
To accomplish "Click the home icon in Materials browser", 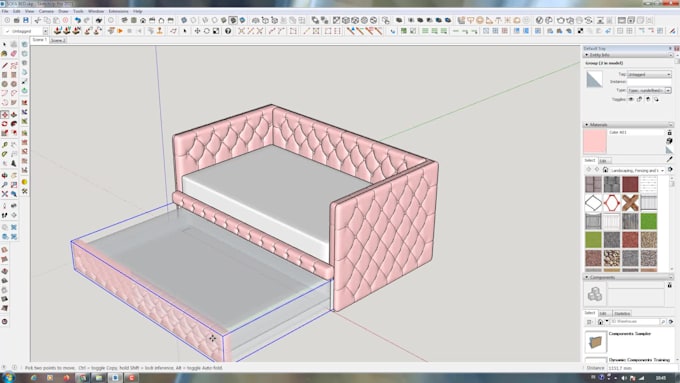I will click(605, 170).
